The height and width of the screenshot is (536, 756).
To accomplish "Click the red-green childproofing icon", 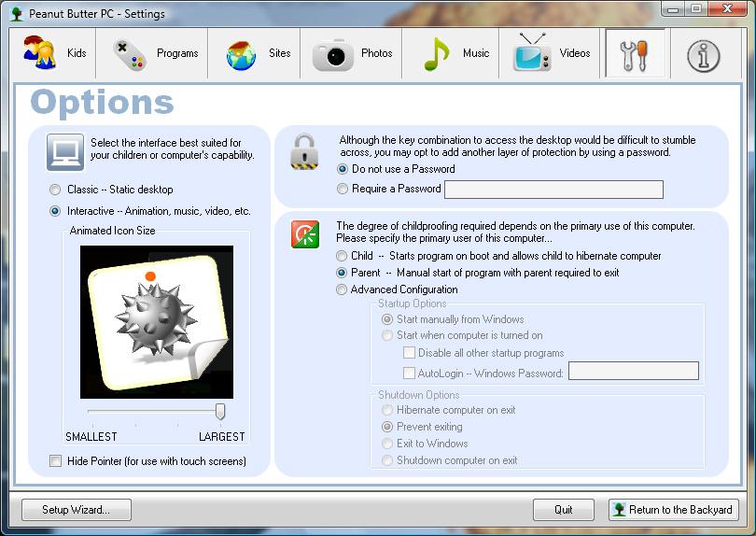I will (304, 234).
